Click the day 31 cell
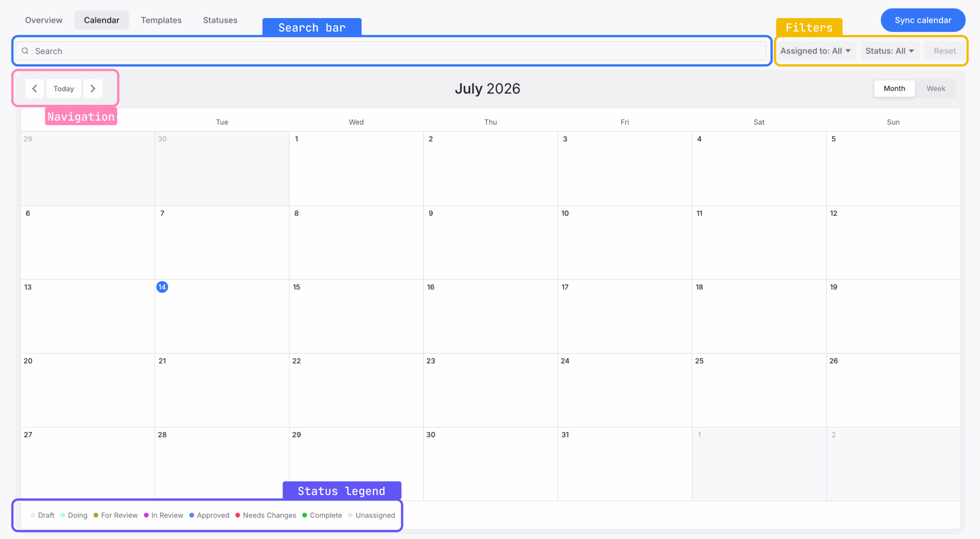980x539 pixels. click(x=625, y=464)
